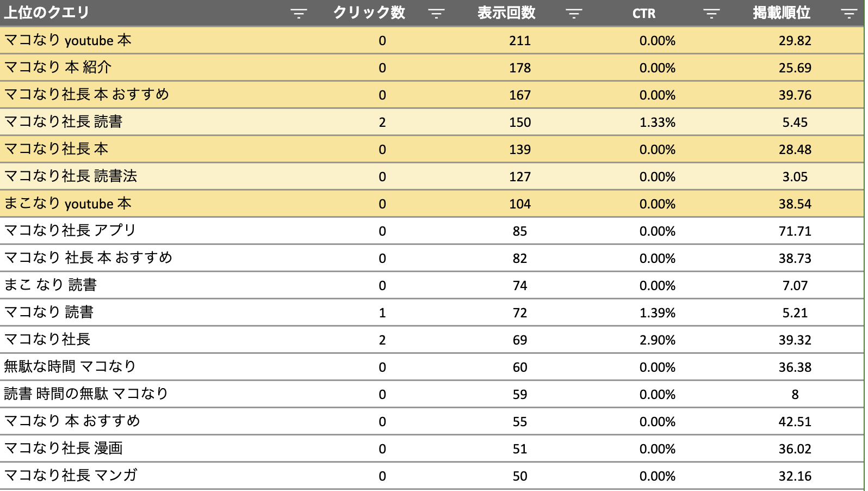Select CTR cell showing 1.33%
The image size is (868, 491).
[x=658, y=122]
